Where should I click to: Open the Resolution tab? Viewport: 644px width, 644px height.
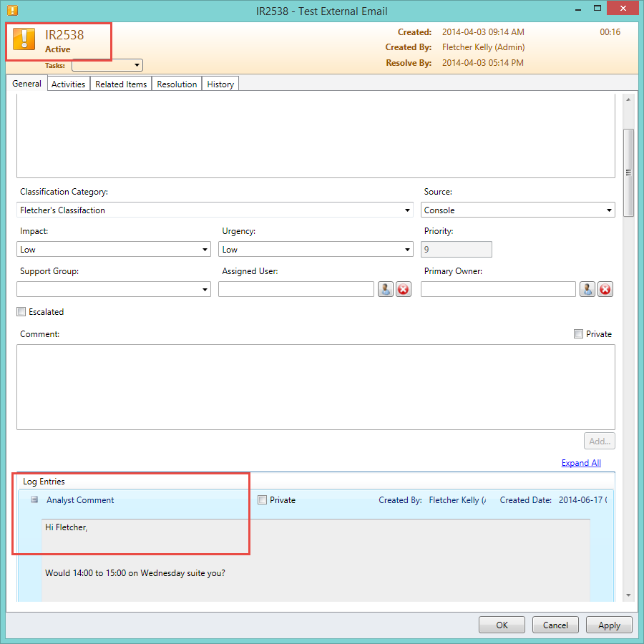[x=177, y=84]
